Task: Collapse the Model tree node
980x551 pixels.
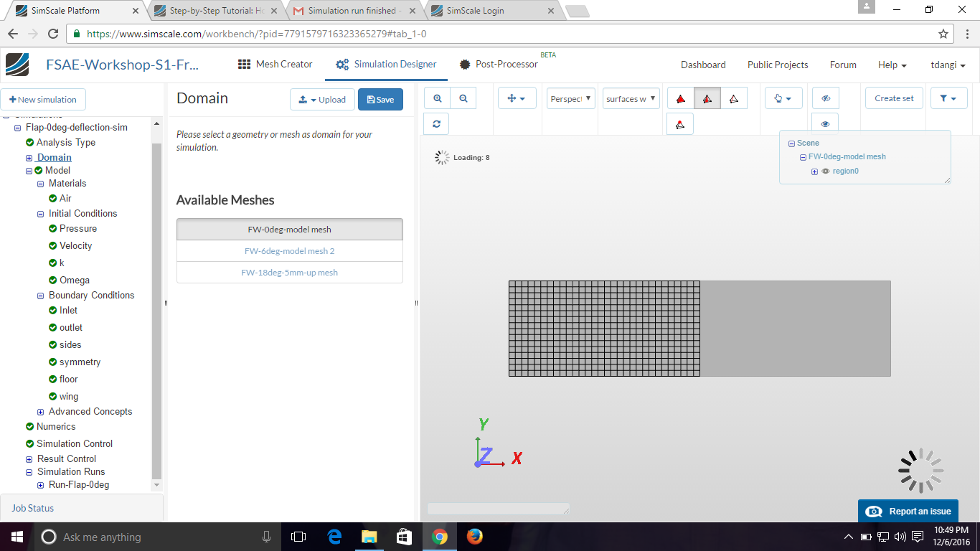Action: pos(29,171)
